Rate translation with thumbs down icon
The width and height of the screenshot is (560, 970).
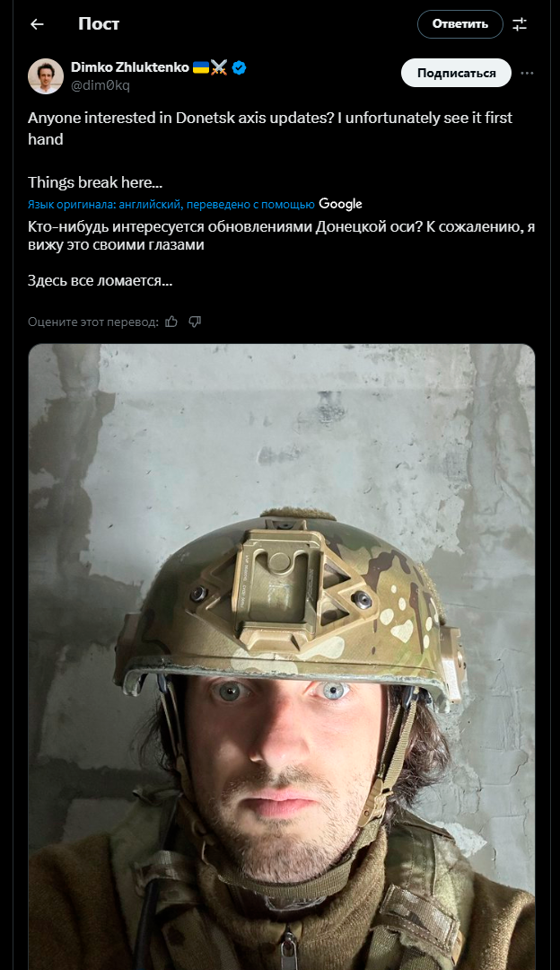(195, 322)
